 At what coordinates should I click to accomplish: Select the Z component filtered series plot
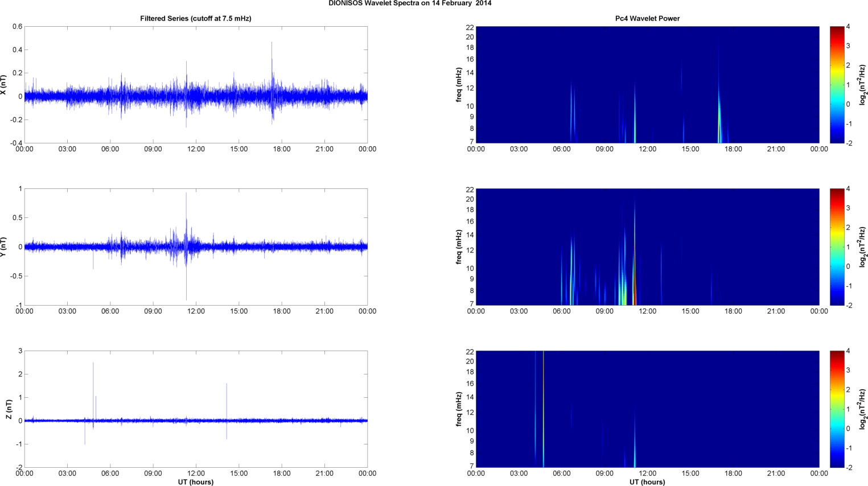(196, 409)
